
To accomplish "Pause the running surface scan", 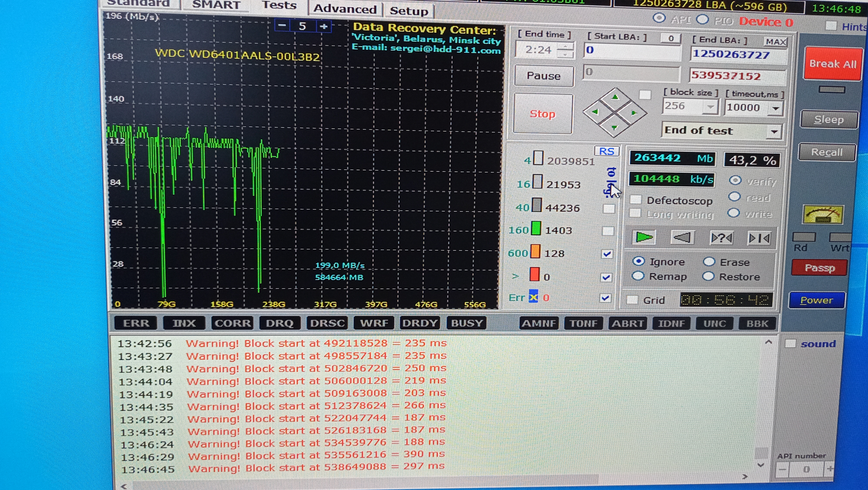I will tap(544, 76).
